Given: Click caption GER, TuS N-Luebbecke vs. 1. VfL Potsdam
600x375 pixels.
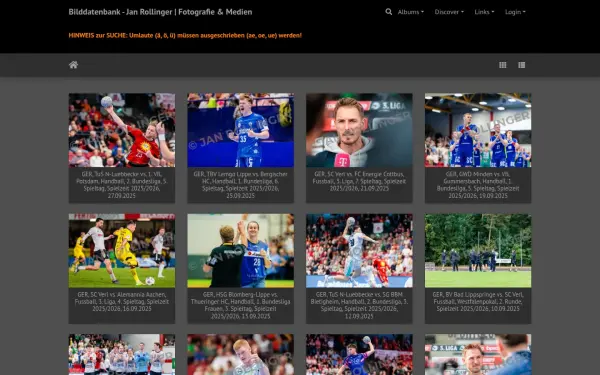Looking at the screenshot, I should 122,185.
